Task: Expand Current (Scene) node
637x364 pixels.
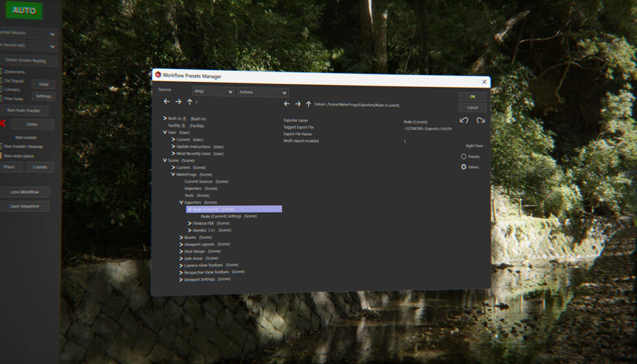Action: [174, 167]
